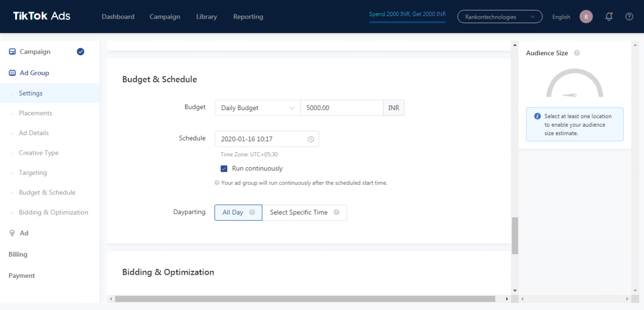Open the help question mark icon
Image resolution: width=644 pixels, height=310 pixels.
(x=629, y=17)
